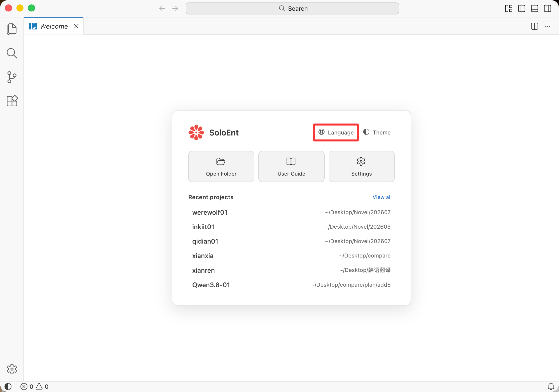Split the editor to the right

(x=535, y=26)
